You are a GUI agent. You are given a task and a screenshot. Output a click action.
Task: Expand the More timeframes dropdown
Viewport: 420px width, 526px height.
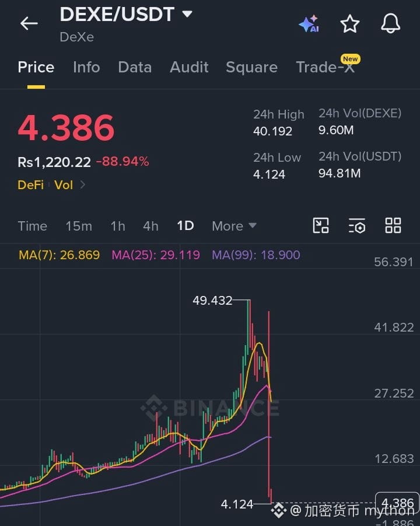(x=234, y=226)
